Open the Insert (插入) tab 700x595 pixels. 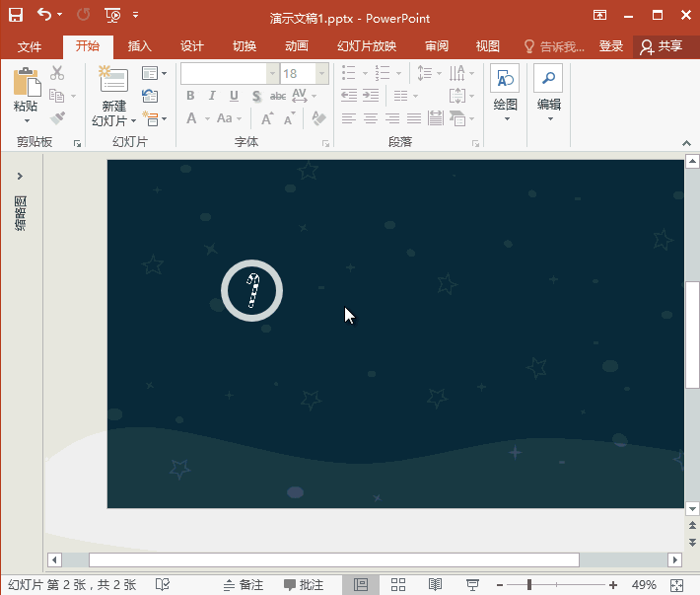140,46
